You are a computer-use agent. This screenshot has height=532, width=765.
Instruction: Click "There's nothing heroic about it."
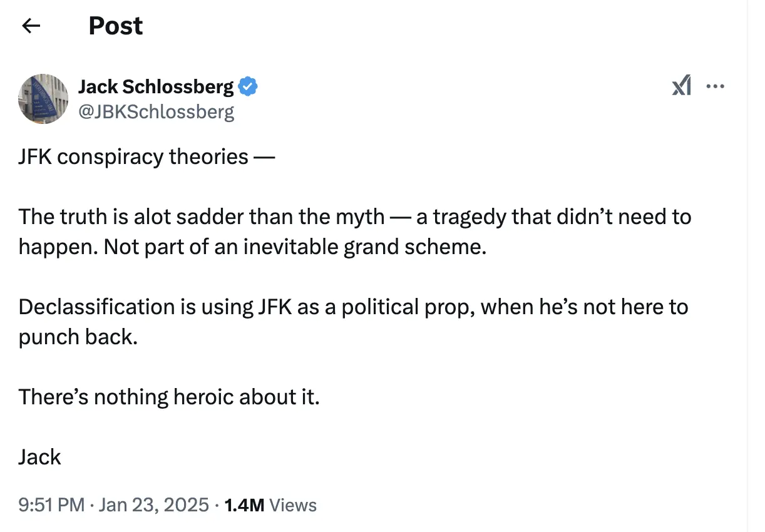click(169, 397)
